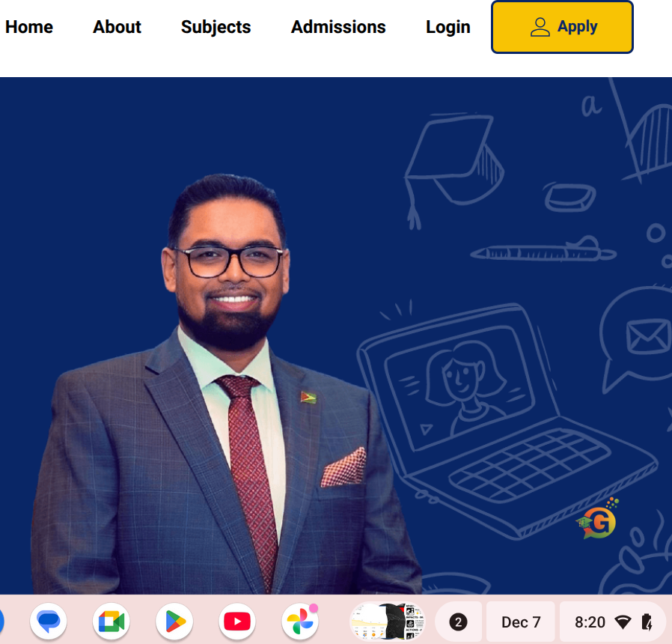Click the battery charging icon
This screenshot has width=672, height=644.
pos(647,622)
